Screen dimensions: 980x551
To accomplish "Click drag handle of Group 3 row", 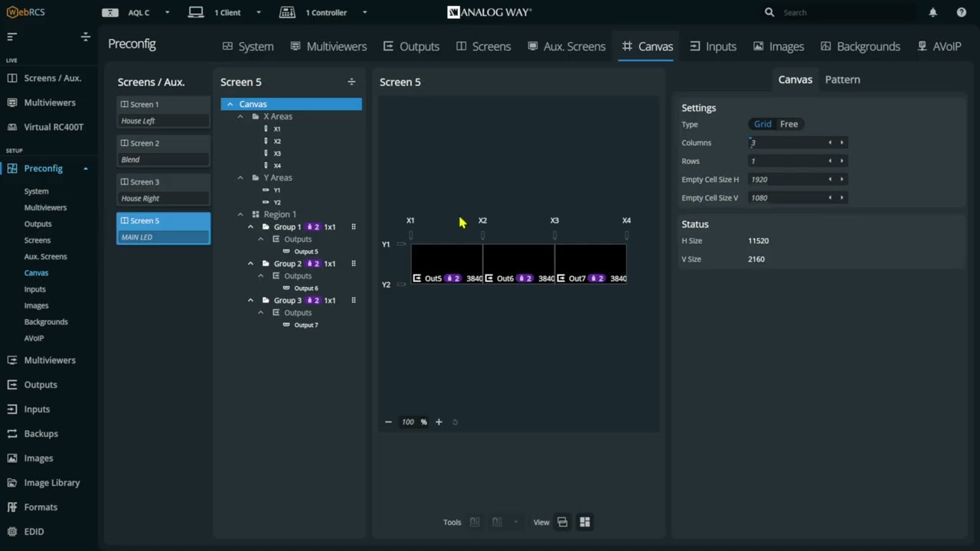I will pos(354,301).
